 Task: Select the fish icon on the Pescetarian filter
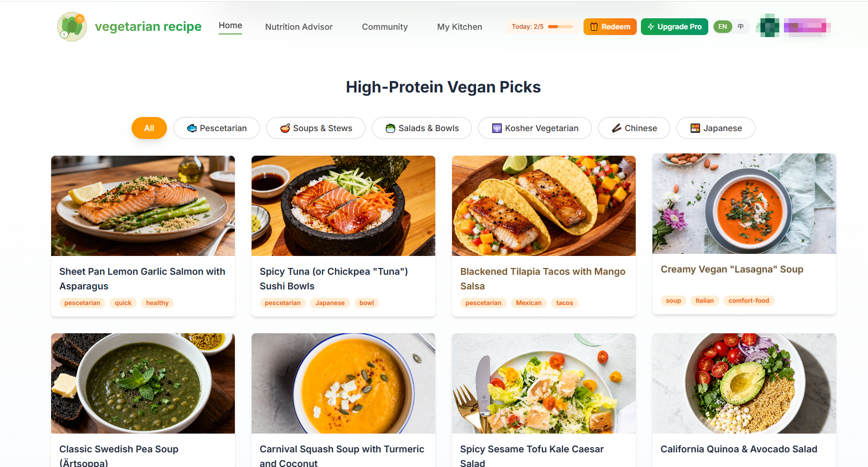(193, 128)
